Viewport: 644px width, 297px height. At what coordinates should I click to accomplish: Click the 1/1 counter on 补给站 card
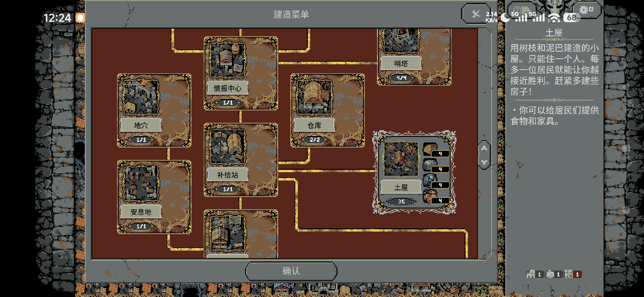coord(228,189)
